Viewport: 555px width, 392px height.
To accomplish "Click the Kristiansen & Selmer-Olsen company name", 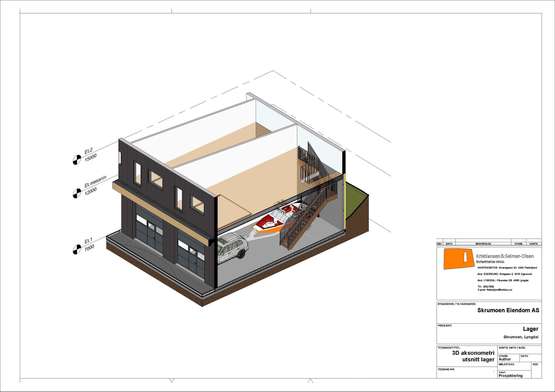I will tap(505, 256).
